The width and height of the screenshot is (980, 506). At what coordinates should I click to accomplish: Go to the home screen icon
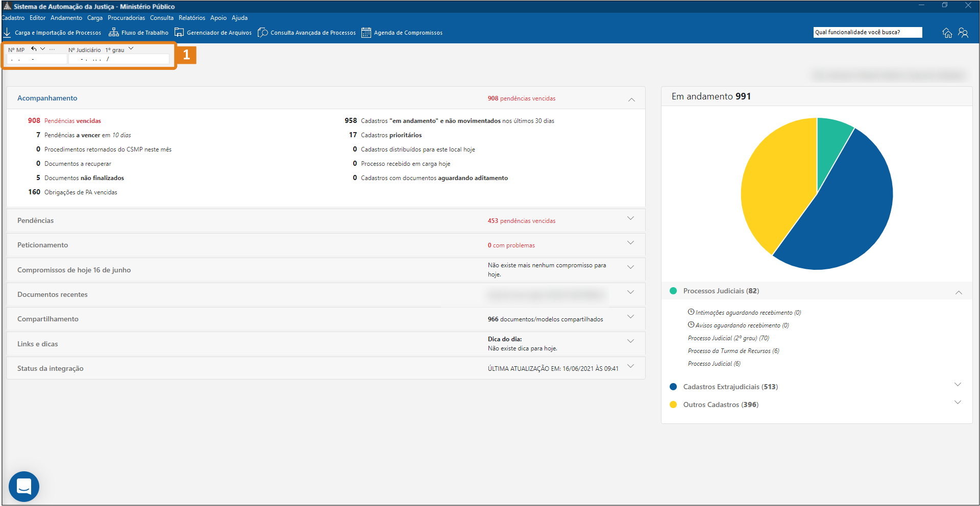point(947,33)
